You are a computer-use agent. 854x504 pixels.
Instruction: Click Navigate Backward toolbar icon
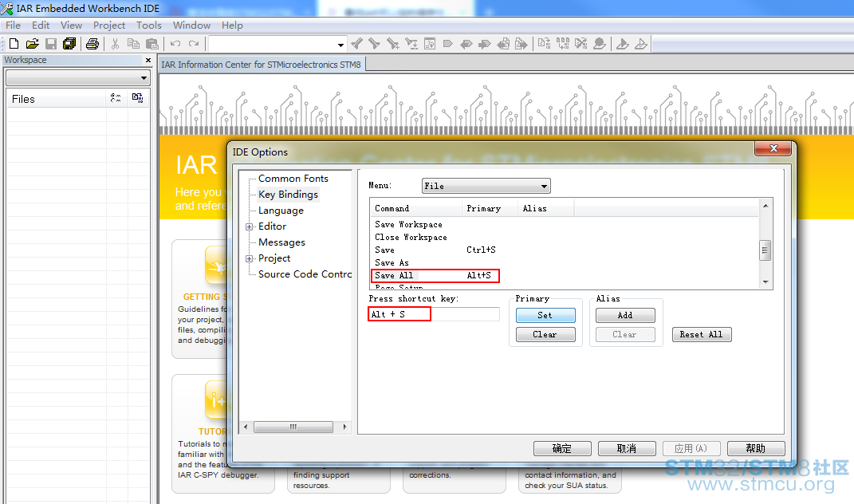[x=503, y=44]
